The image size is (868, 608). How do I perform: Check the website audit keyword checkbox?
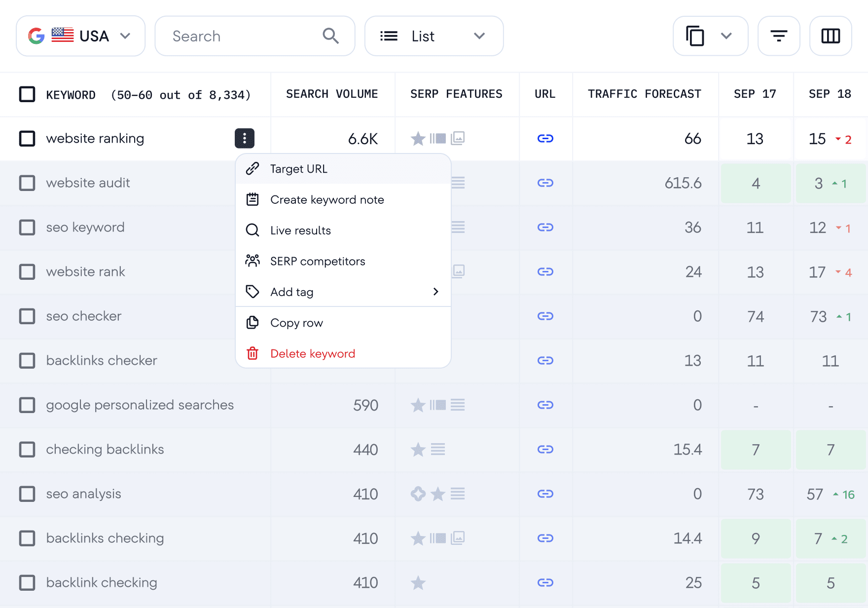click(27, 183)
